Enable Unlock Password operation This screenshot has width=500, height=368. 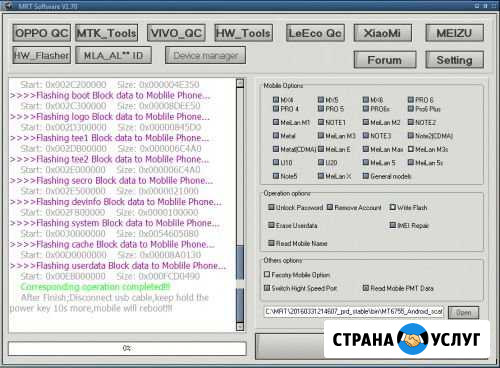[x=271, y=207]
